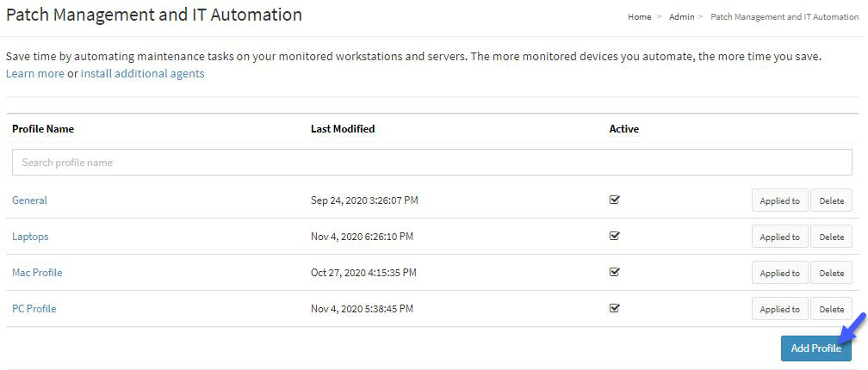Toggle Active checkbox for PC Profile

point(614,308)
